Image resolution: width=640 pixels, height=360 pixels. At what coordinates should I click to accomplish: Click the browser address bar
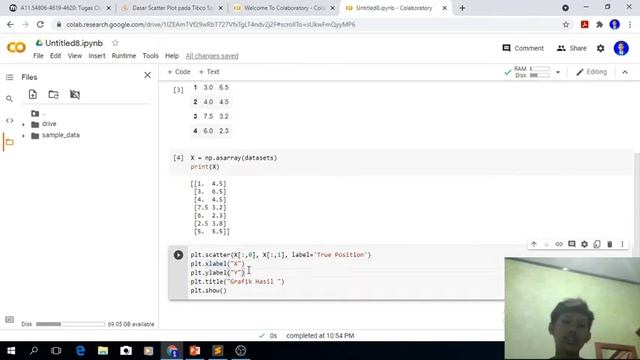click(310, 24)
